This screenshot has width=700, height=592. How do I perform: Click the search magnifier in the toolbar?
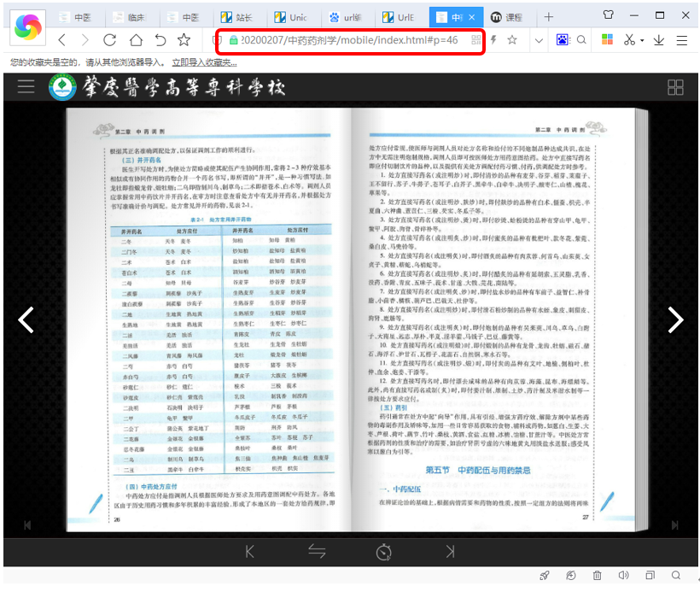click(x=581, y=40)
